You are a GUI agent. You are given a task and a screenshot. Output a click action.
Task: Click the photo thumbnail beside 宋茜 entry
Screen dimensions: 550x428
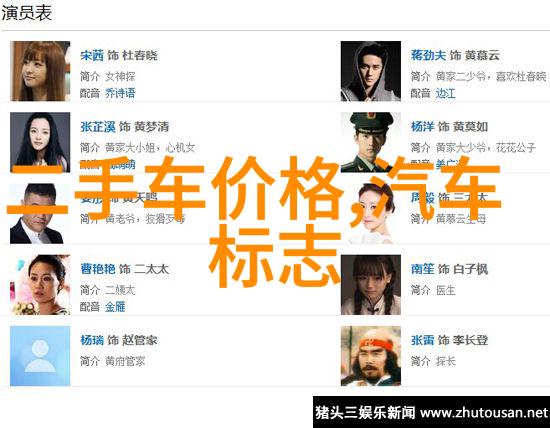pos(40,71)
